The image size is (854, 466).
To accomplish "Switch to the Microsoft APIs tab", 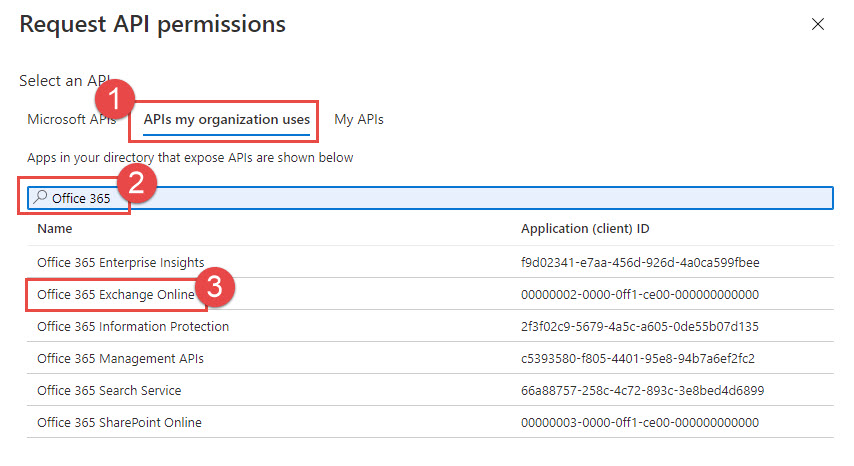I will [71, 119].
